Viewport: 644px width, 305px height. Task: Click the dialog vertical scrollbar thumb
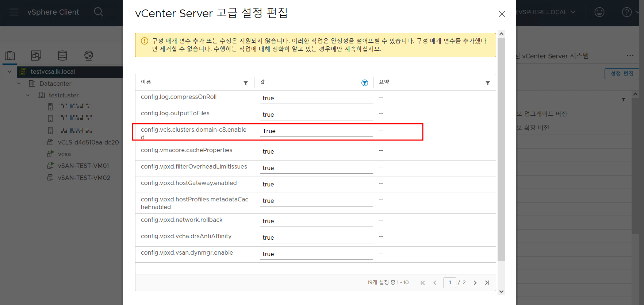pyautogui.click(x=502, y=150)
